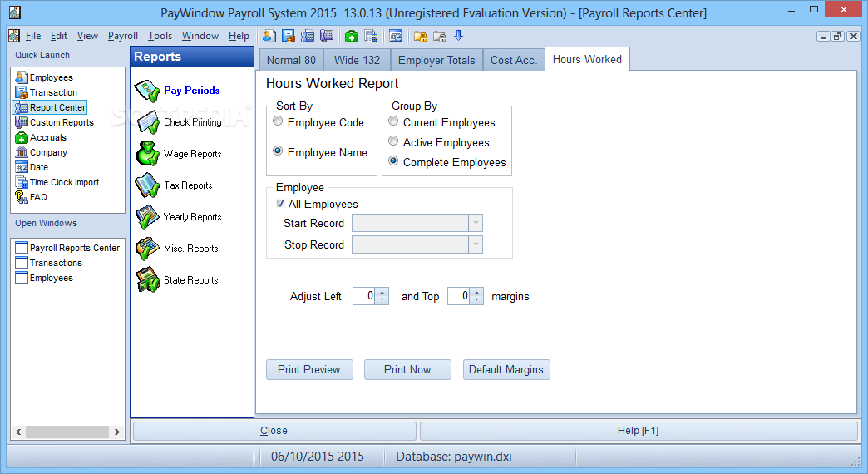868x474 pixels.
Task: Open Custom Reports in Quick Launch
Action: (55, 122)
